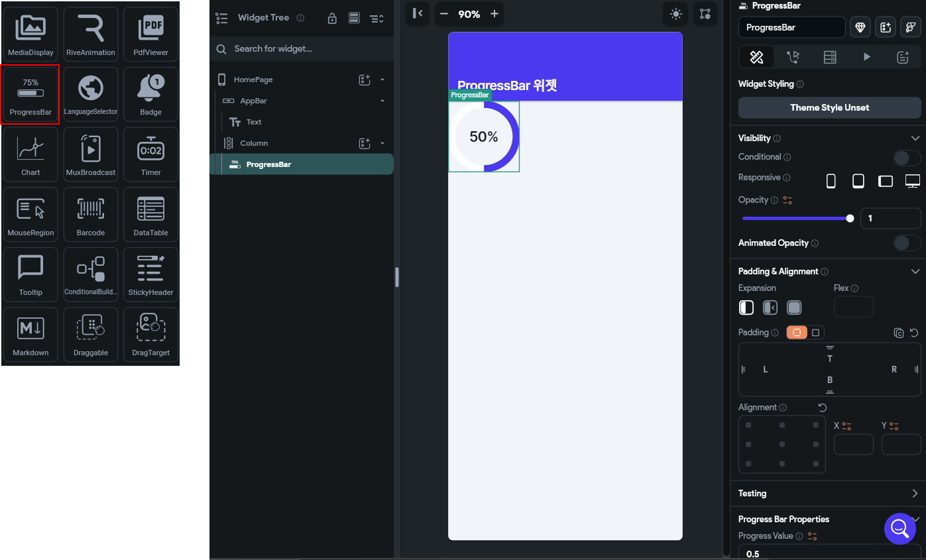Image resolution: width=926 pixels, height=560 pixels.
Task: Add child to Column in tree
Action: [x=365, y=143]
